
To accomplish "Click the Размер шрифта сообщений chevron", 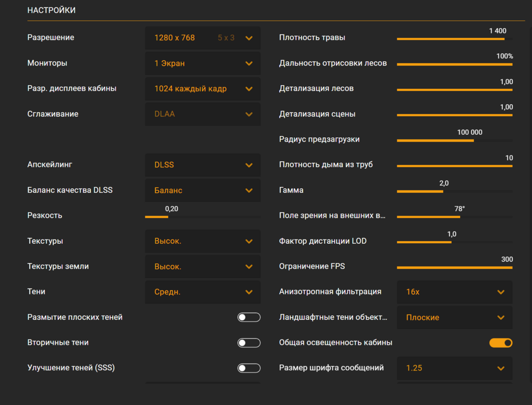I will tap(501, 368).
